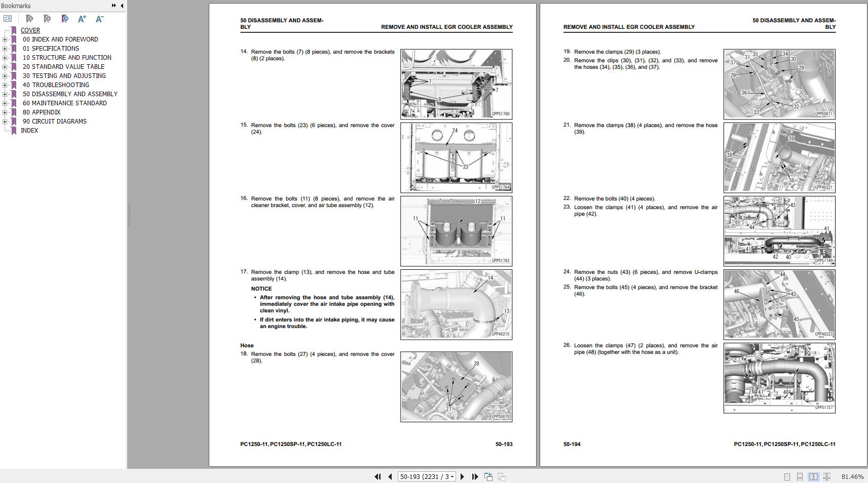Select the 40 TROUBLESHOOTING bookmark
Viewport: 868px width, 483px height.
point(55,85)
